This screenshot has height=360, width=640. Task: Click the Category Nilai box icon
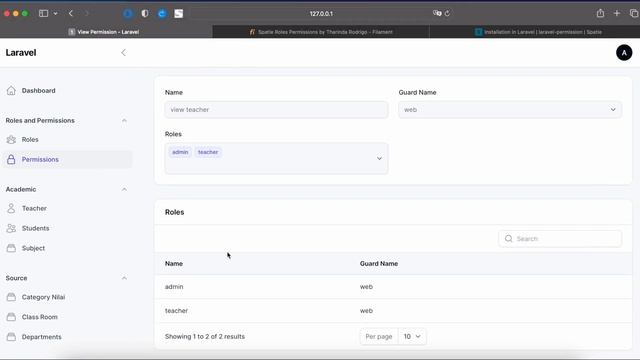(x=11, y=297)
